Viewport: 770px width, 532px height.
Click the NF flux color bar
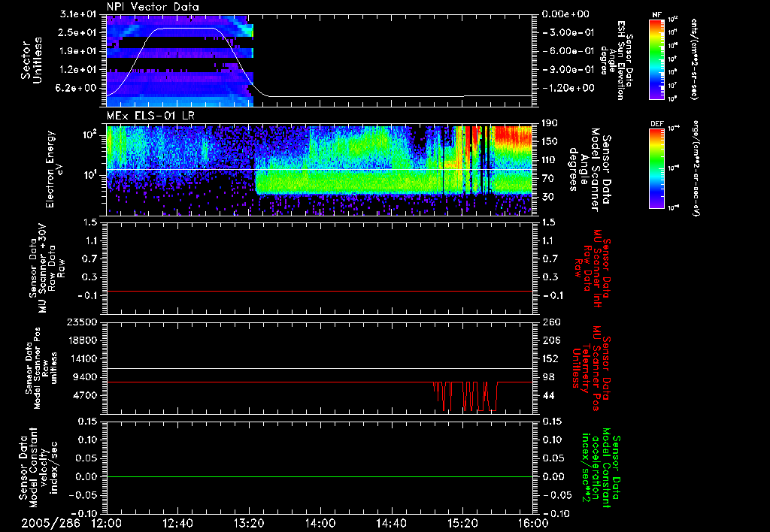(x=657, y=59)
